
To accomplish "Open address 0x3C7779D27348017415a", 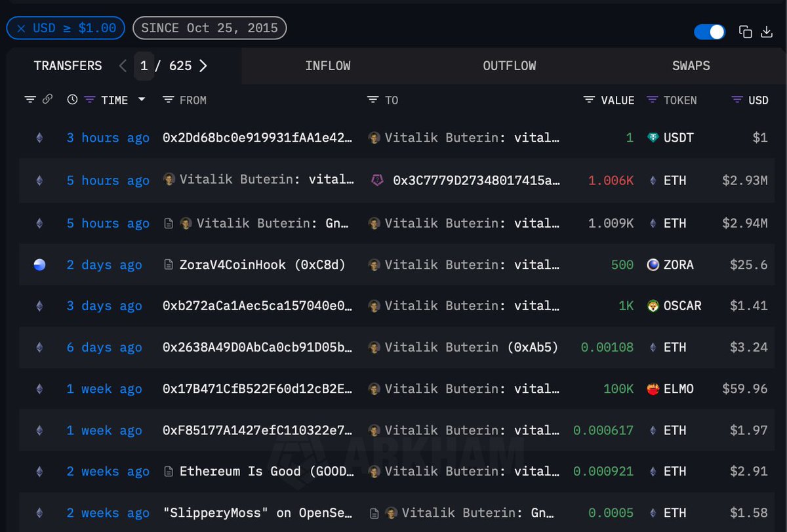I will pyautogui.click(x=476, y=180).
